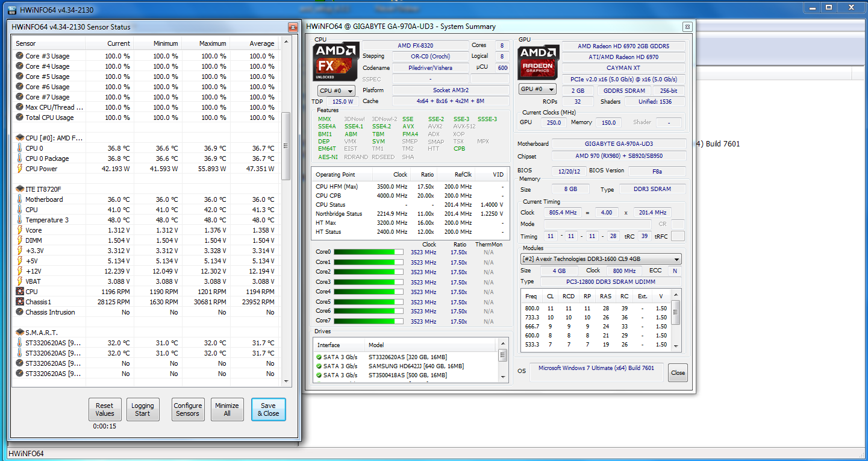
Task: Click the Northbridge Status row
Action: pyautogui.click(x=409, y=214)
